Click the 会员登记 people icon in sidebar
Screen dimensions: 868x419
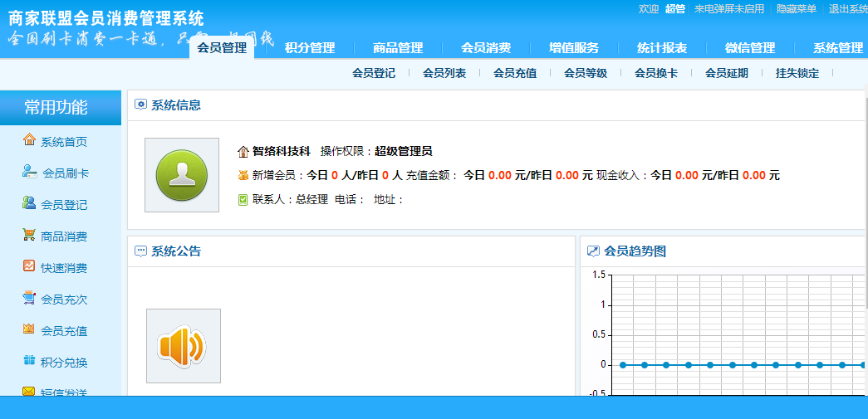coord(29,203)
